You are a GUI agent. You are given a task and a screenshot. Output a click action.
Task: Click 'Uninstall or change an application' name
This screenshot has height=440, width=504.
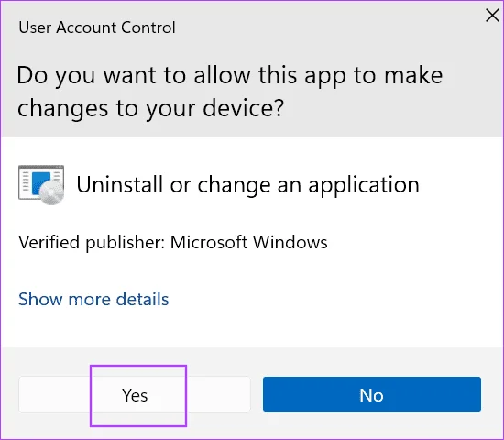(x=247, y=185)
